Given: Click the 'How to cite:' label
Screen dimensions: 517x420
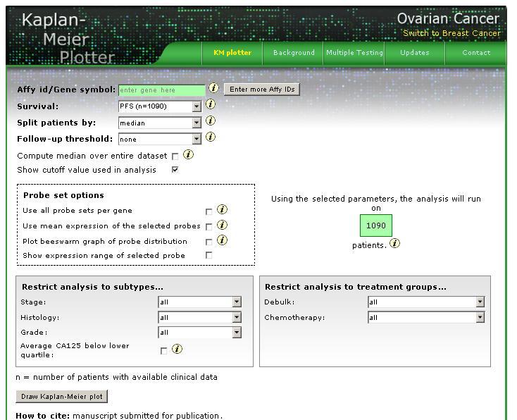Looking at the screenshot, I should (x=43, y=415).
